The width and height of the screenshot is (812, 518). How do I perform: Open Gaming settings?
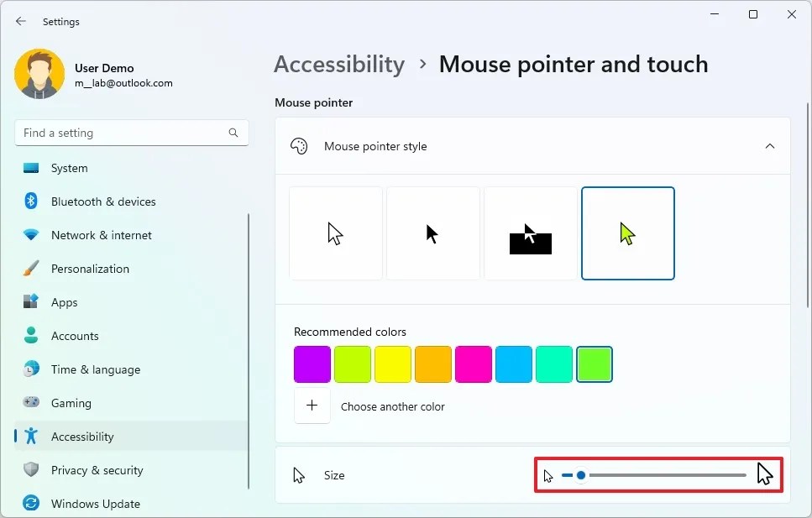71,403
